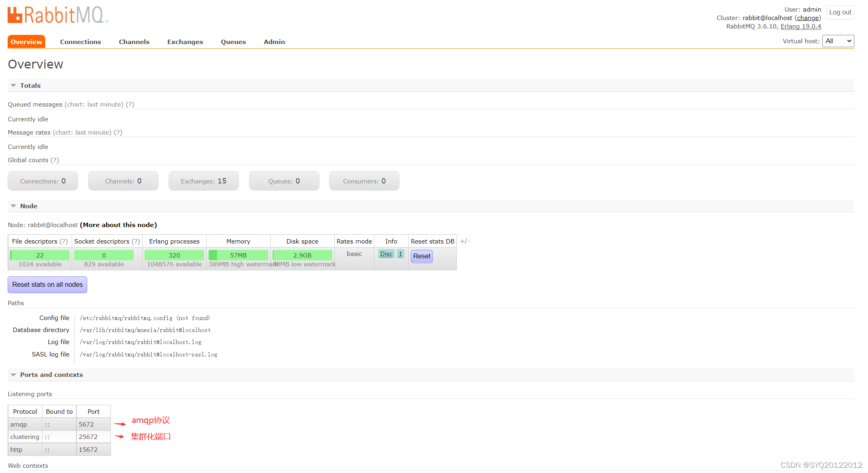Open the Virtual host dropdown
The image size is (868, 473).
coord(838,41)
